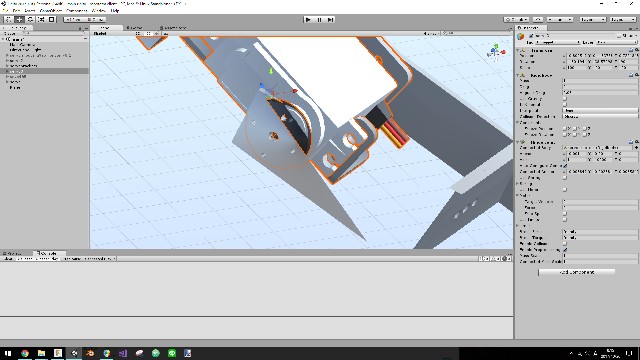The width and height of the screenshot is (640, 360).
Task: Open the Edit menu
Action: tap(16, 10)
